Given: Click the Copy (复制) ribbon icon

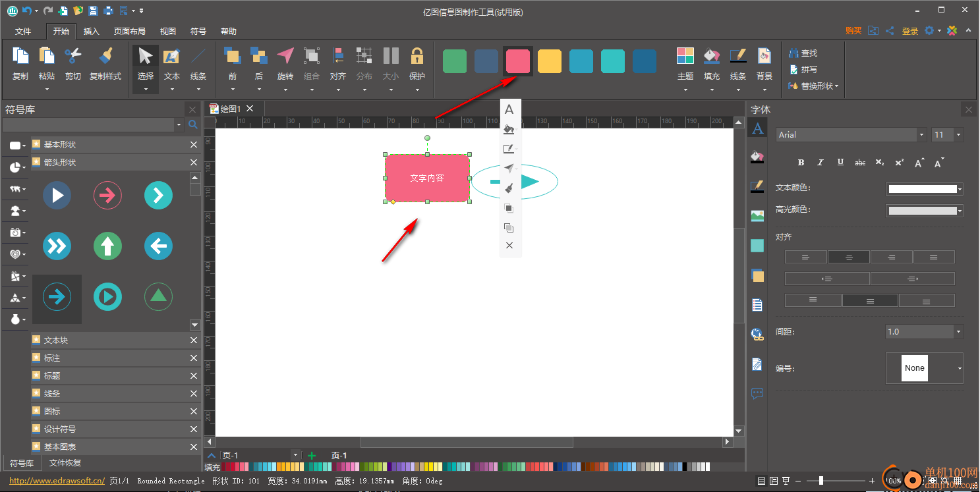Looking at the screenshot, I should pos(20,57).
